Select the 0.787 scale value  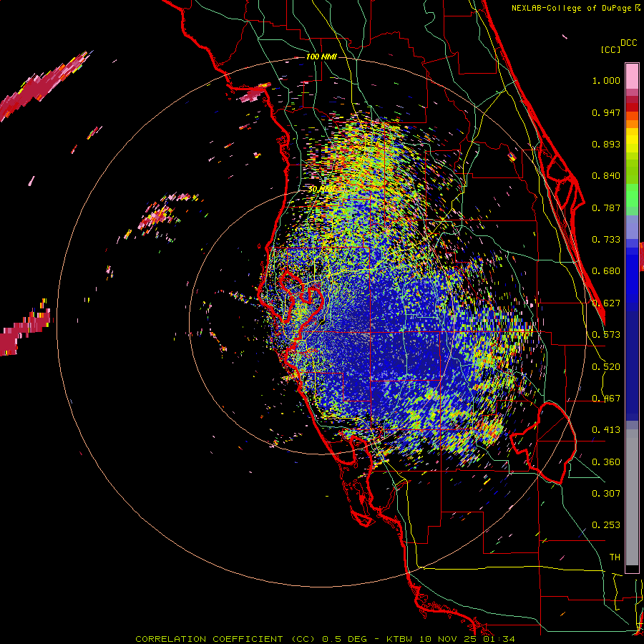coord(606,208)
